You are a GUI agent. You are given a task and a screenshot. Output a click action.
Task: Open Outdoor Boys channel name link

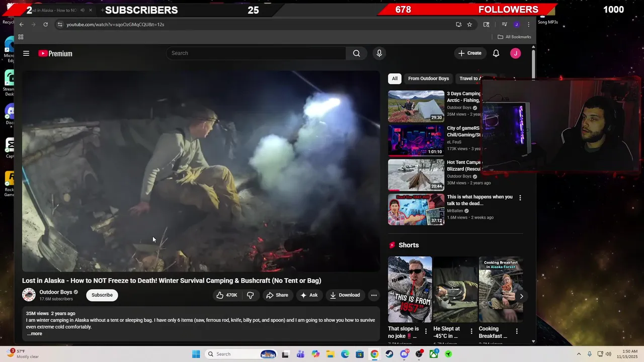(56, 292)
